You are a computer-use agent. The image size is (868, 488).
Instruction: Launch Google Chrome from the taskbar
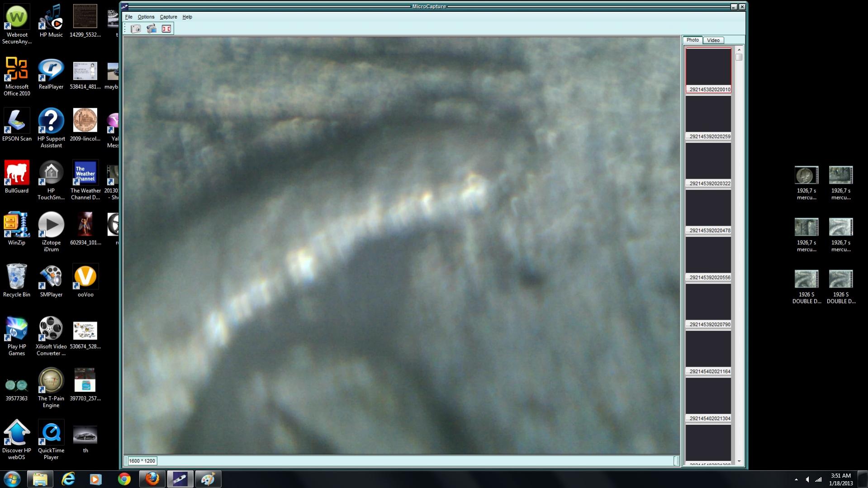click(124, 479)
